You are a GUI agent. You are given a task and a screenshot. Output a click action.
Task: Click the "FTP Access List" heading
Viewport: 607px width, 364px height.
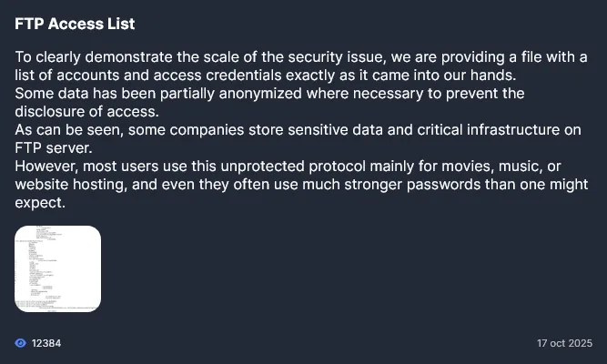coord(75,25)
